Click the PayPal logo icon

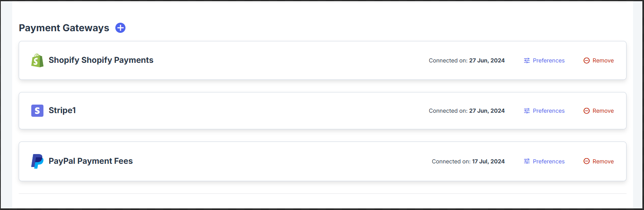tap(37, 161)
